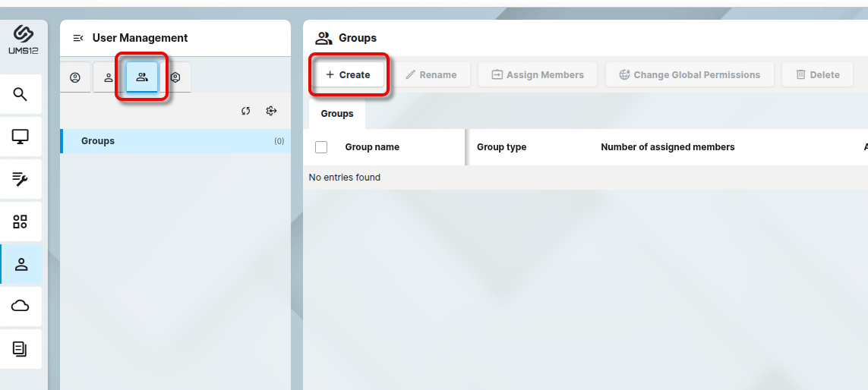Select the Groups tab above the table

[x=337, y=114]
